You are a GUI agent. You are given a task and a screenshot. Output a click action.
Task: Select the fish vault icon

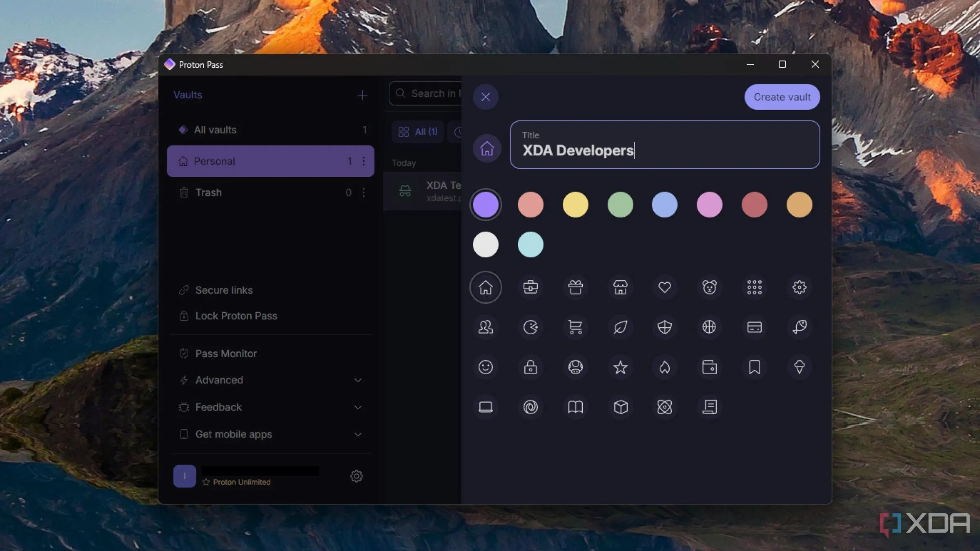[800, 327]
